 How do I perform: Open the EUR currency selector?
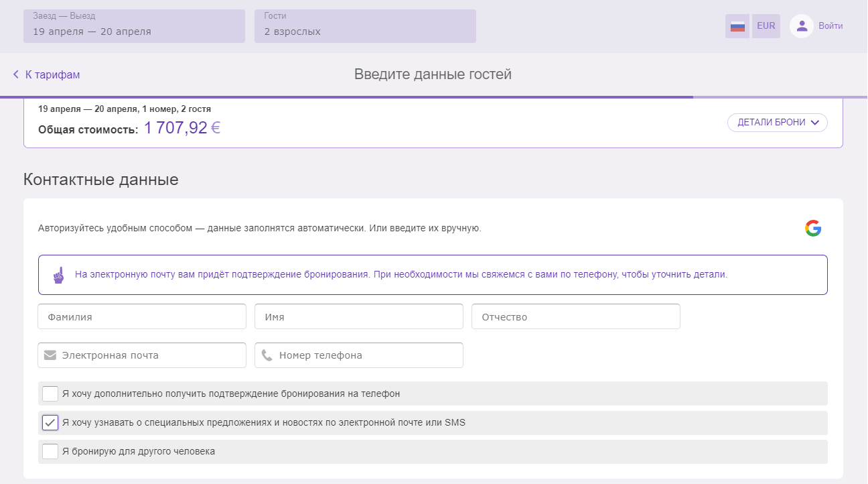coord(766,26)
